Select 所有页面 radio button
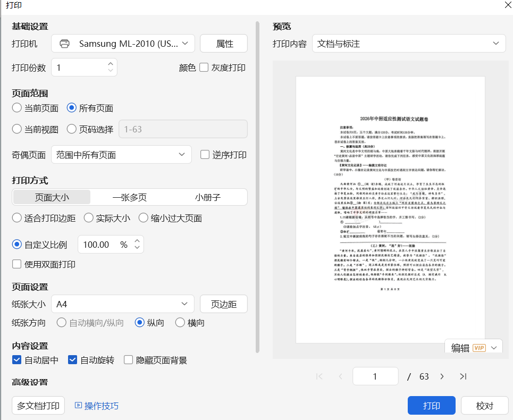The height and width of the screenshot is (420, 513). coord(72,107)
